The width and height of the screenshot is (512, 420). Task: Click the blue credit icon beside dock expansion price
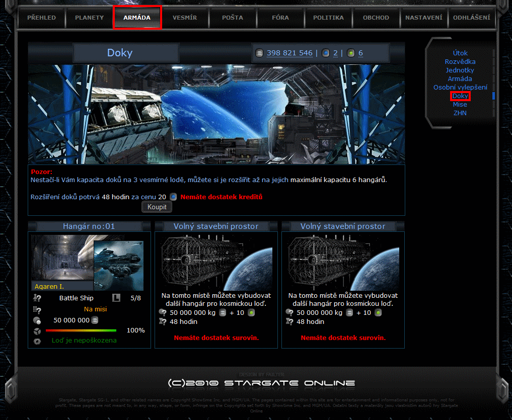173,197
